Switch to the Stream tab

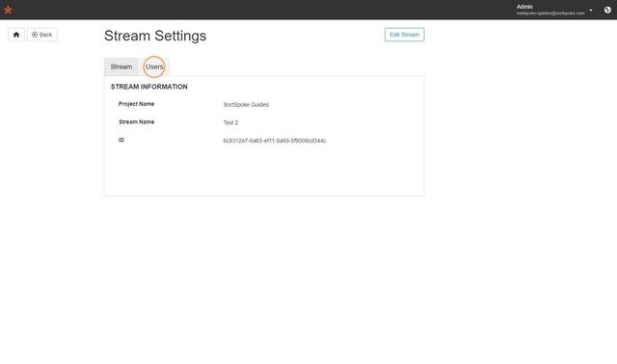pyautogui.click(x=121, y=66)
